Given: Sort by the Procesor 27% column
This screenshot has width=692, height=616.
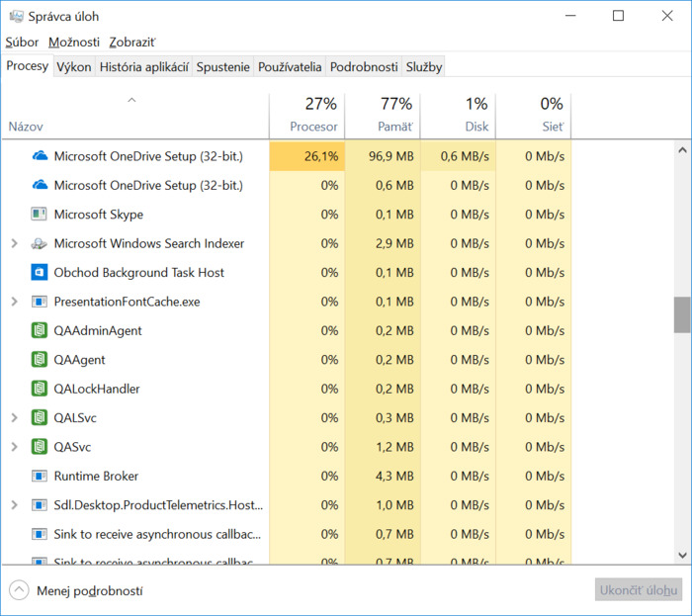Looking at the screenshot, I should [x=306, y=116].
